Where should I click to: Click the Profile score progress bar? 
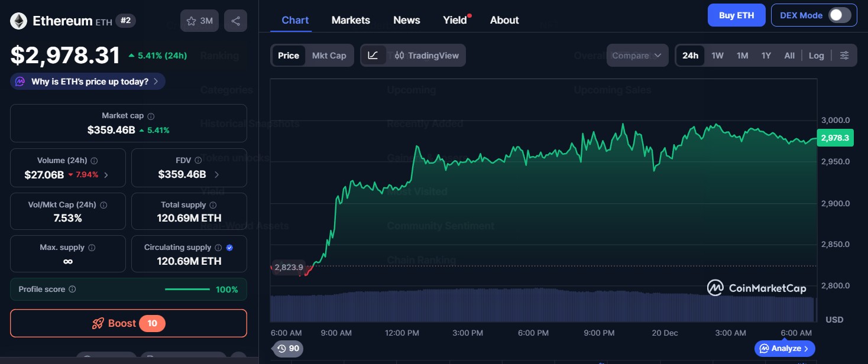[x=187, y=289]
